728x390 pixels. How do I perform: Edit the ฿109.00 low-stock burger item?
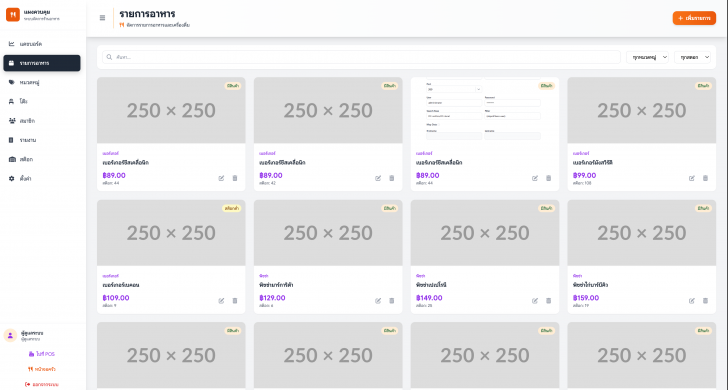coord(221,301)
